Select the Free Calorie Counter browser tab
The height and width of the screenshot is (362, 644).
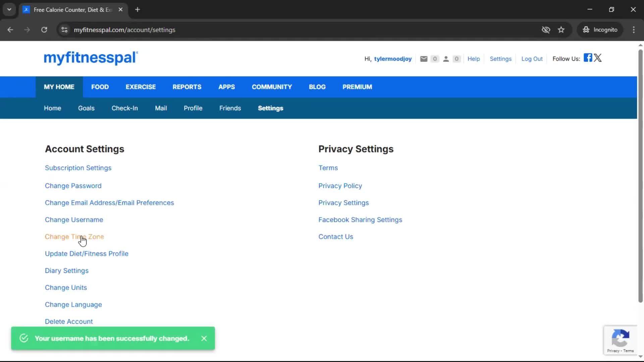73,10
